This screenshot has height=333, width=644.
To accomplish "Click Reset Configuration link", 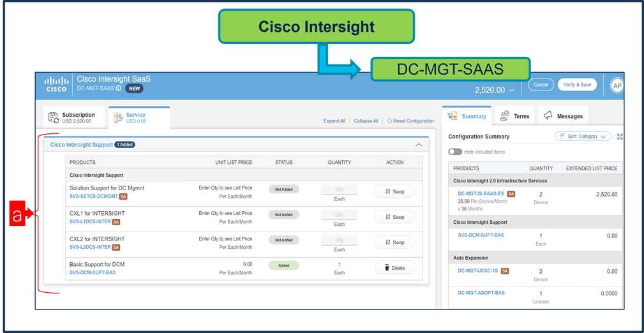I will tap(410, 121).
